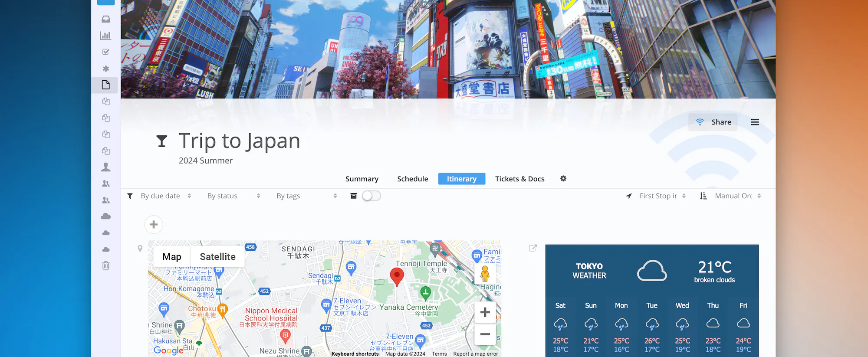Screen dimensions: 868x357
Task: Zoom in on the map
Action: (x=485, y=312)
